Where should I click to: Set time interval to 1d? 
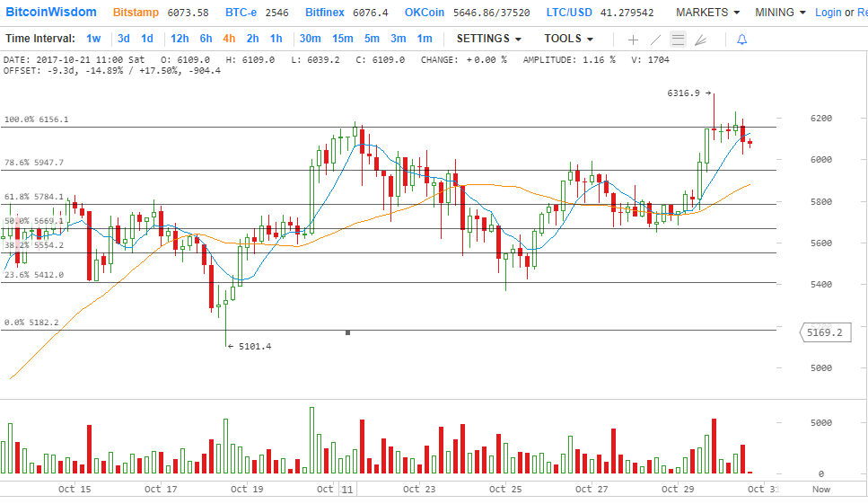point(147,39)
